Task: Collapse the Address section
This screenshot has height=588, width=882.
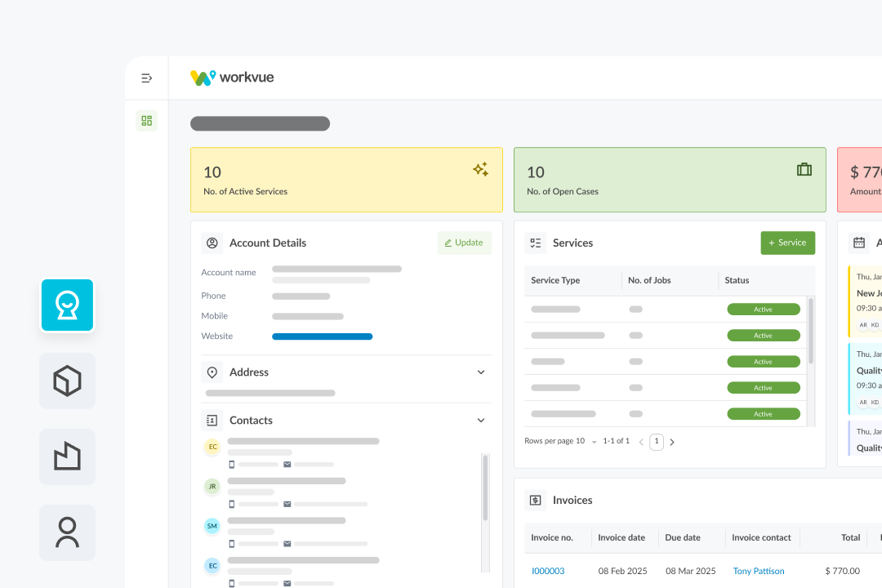Action: [483, 372]
